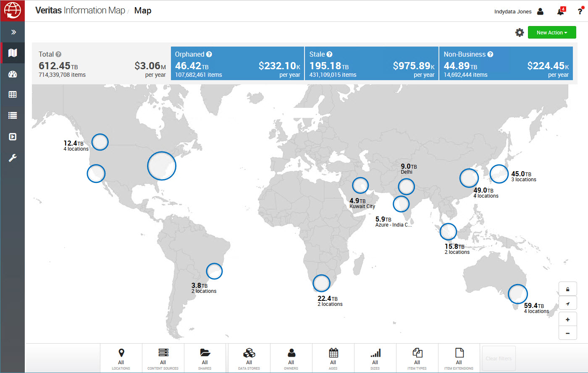Open the table grid sidebar icon
This screenshot has height=373, width=588.
(x=13, y=95)
